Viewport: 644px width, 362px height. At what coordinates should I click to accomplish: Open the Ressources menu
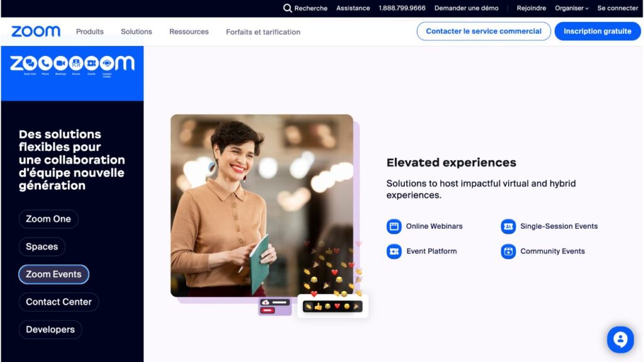[x=189, y=31]
